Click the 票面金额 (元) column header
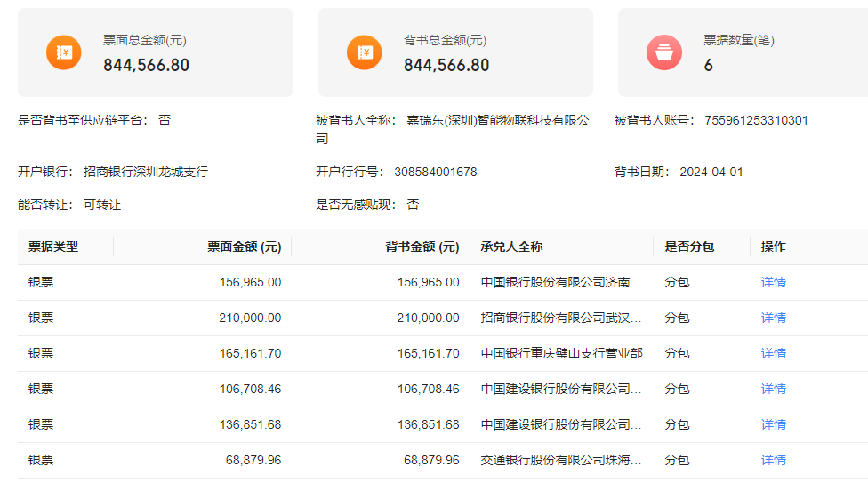868x483 pixels. (x=244, y=246)
